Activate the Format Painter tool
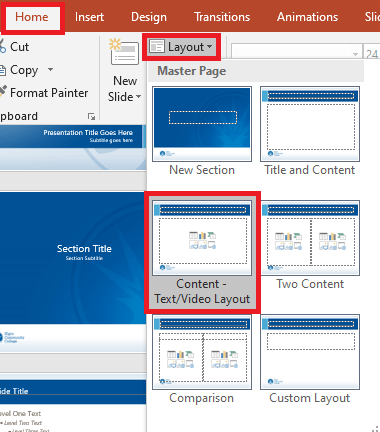Screen dimensions: 380x432 [x=49, y=93]
